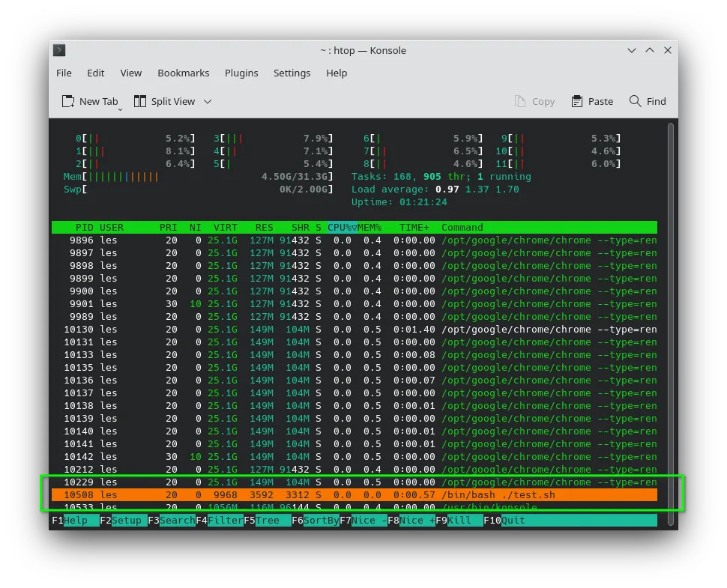The width and height of the screenshot is (727, 588).
Task: Click the MEM% column header
Action: (x=369, y=228)
